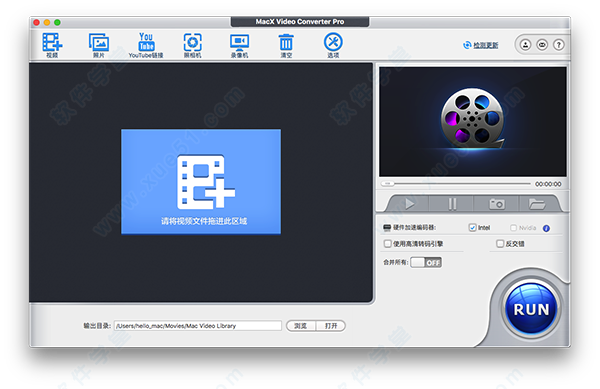The image size is (600, 389).
Task: Click the email icon at top right
Action: click(x=542, y=45)
